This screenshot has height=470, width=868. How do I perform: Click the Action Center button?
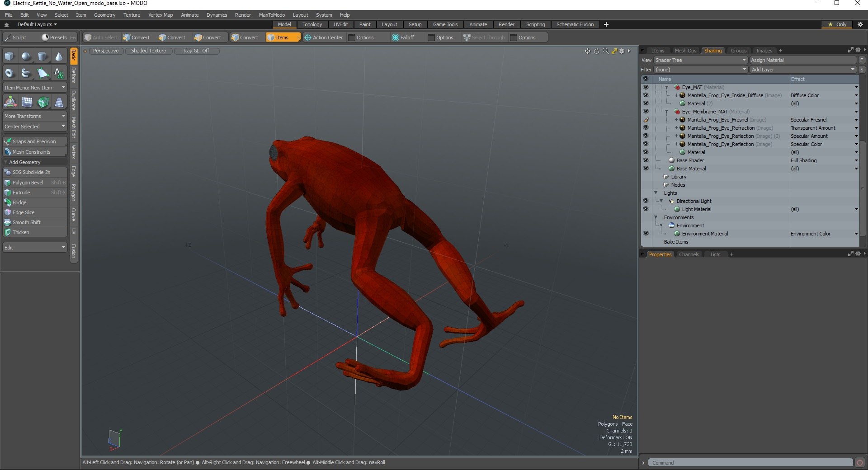click(324, 38)
